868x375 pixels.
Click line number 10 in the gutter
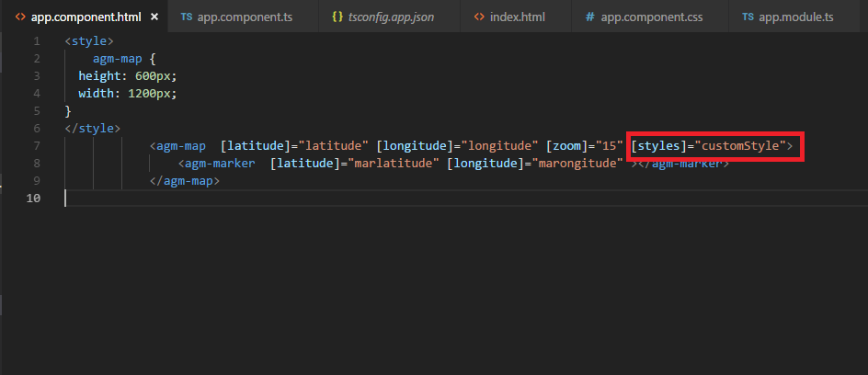[33, 198]
